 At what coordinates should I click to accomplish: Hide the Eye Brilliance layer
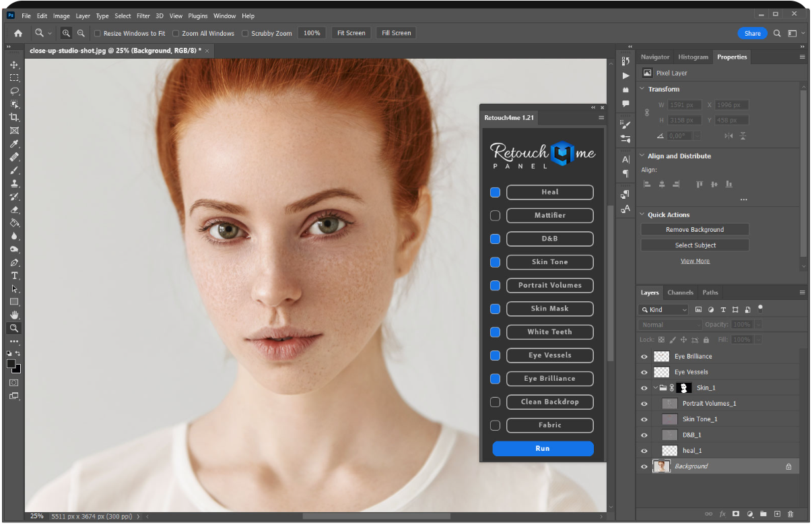click(x=644, y=357)
